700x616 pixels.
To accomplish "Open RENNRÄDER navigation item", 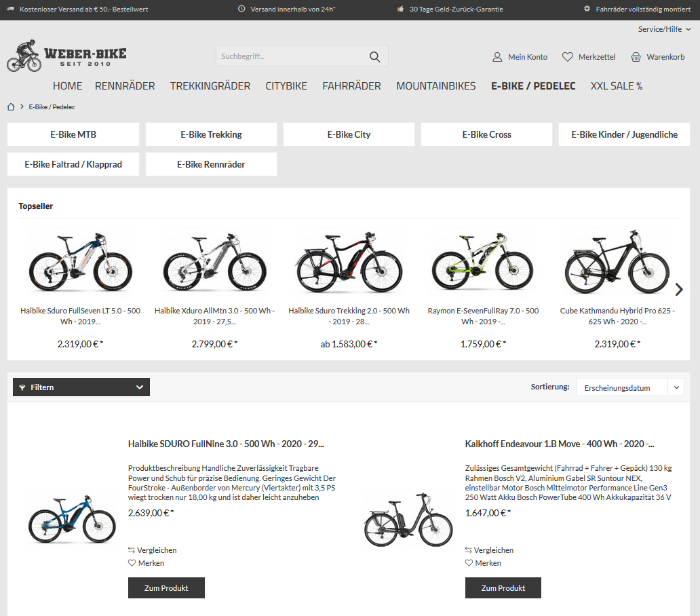I will 125,86.
